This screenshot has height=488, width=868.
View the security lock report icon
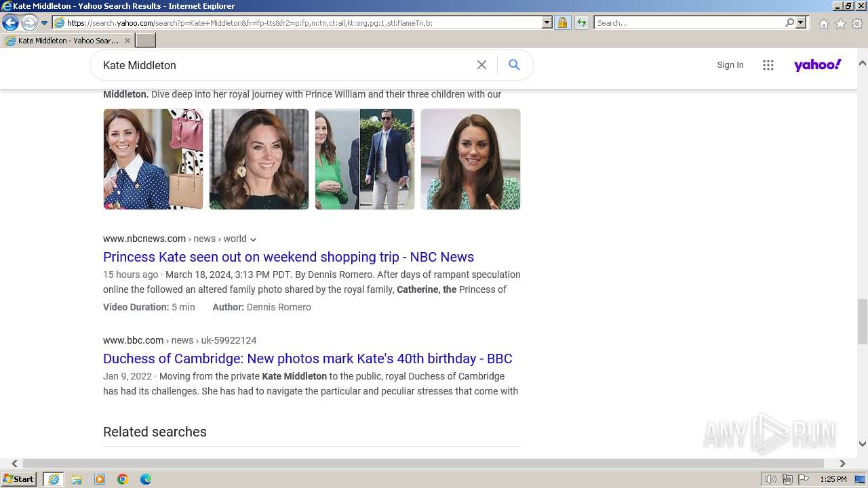coord(562,23)
